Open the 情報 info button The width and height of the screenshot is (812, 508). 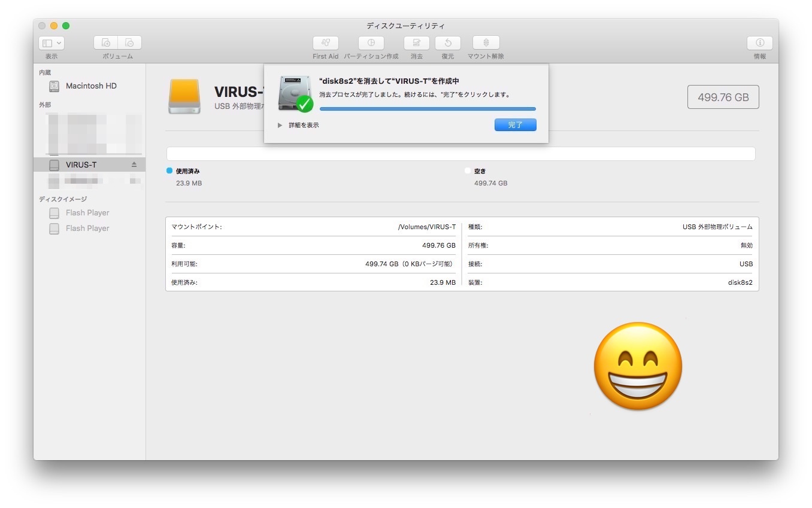pyautogui.click(x=759, y=43)
